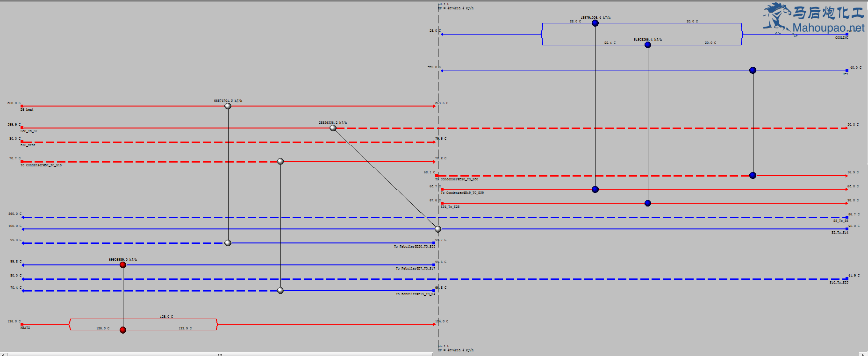868x356 pixels.
Task: Select blue cooler node on U-1 utility stream
Action: [x=753, y=70]
